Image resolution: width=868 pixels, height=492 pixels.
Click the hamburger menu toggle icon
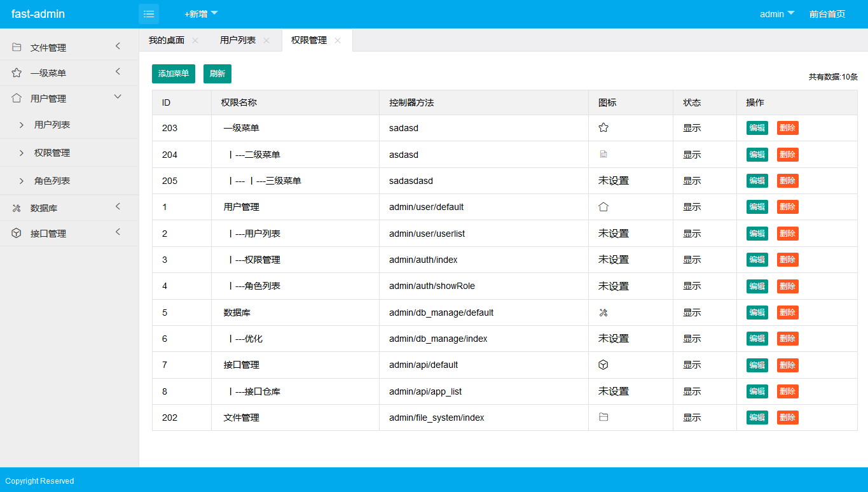click(149, 14)
